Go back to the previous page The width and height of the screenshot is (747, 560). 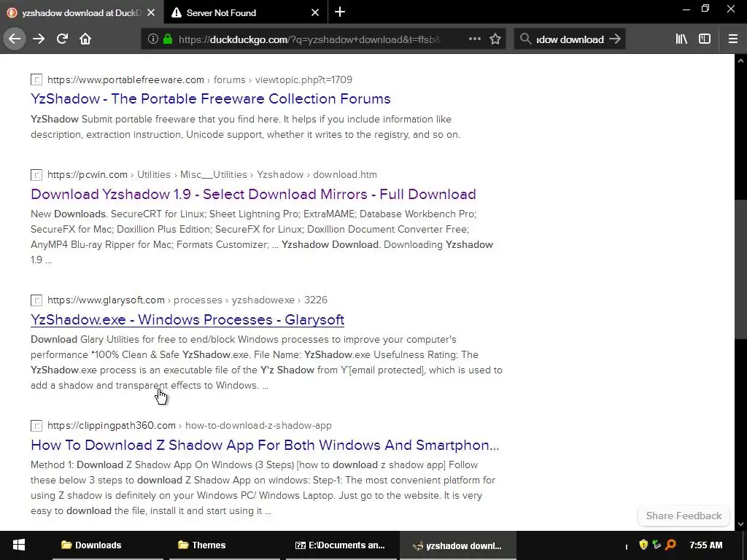tap(15, 39)
